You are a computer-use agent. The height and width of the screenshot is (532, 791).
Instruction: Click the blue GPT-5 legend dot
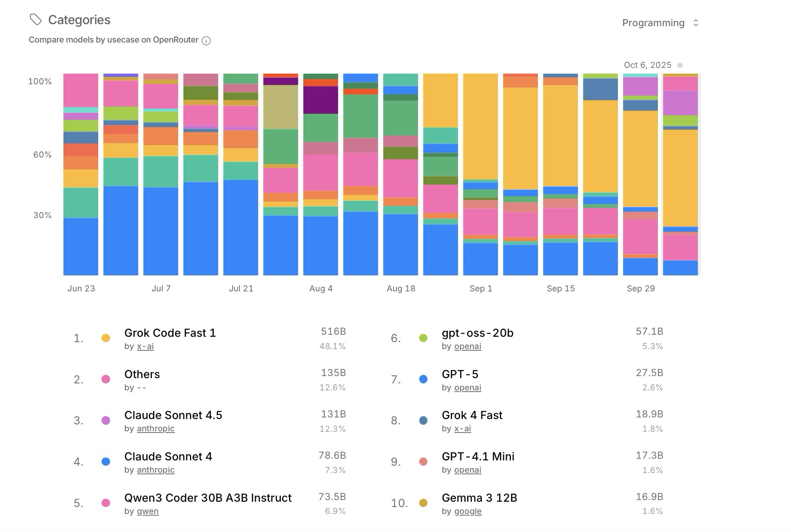423,379
